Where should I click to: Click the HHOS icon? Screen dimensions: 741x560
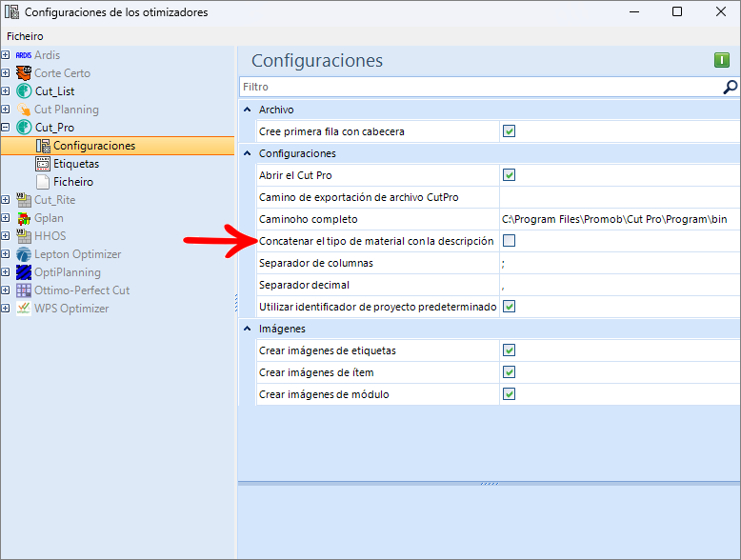tap(24, 236)
